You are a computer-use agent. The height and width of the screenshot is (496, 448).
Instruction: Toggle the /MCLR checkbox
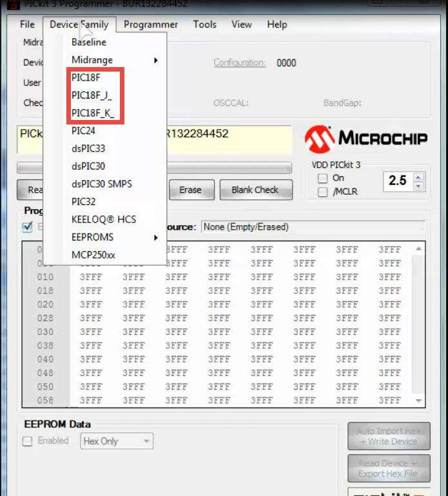click(x=322, y=192)
